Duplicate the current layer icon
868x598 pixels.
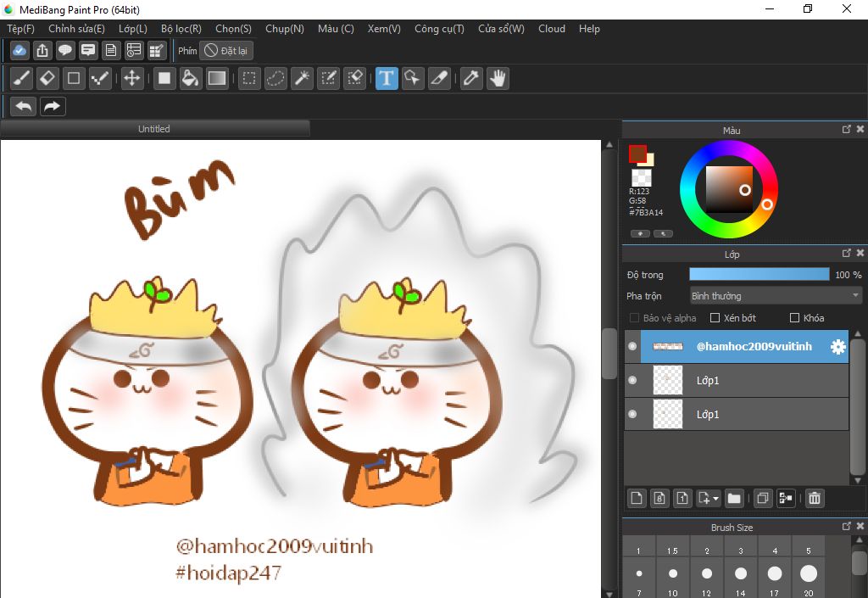click(762, 498)
